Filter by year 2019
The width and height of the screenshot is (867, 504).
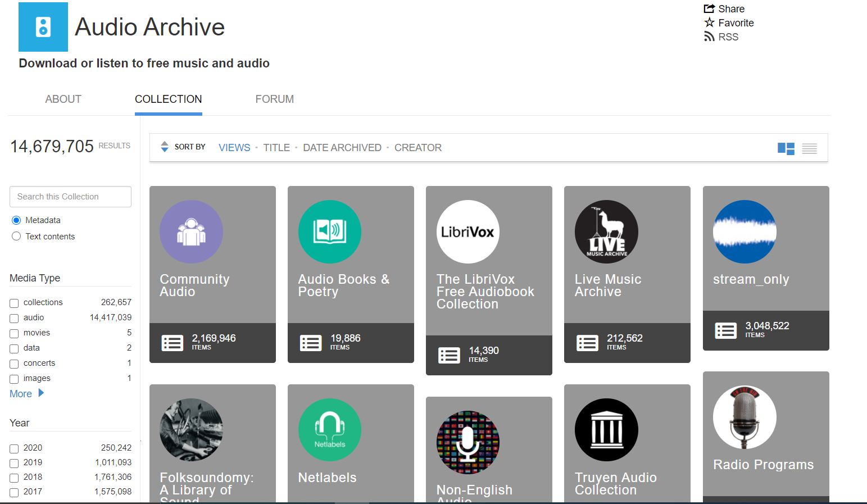[x=14, y=464]
